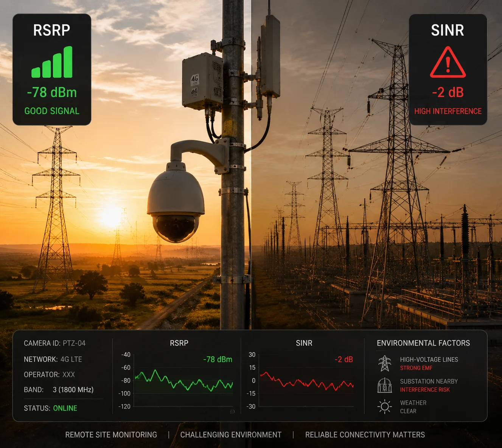This screenshot has height=448, width=502.
Task: Click the green signal bars icon in RSRP card
Action: (x=52, y=62)
